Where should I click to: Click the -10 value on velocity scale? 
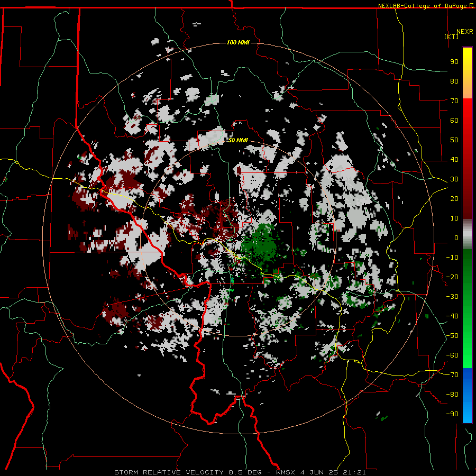click(x=452, y=258)
